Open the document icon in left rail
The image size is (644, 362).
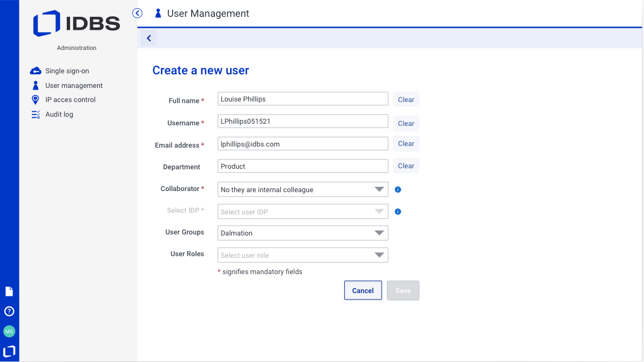point(9,291)
